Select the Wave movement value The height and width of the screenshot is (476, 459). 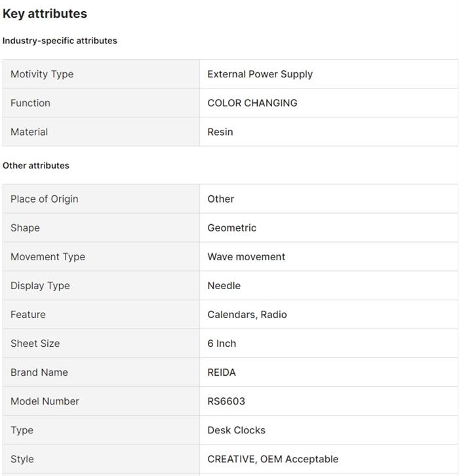coord(246,256)
